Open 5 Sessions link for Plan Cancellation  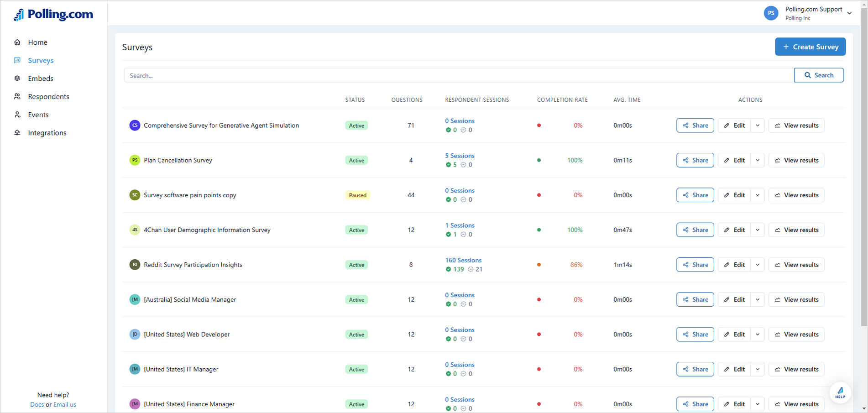[460, 156]
